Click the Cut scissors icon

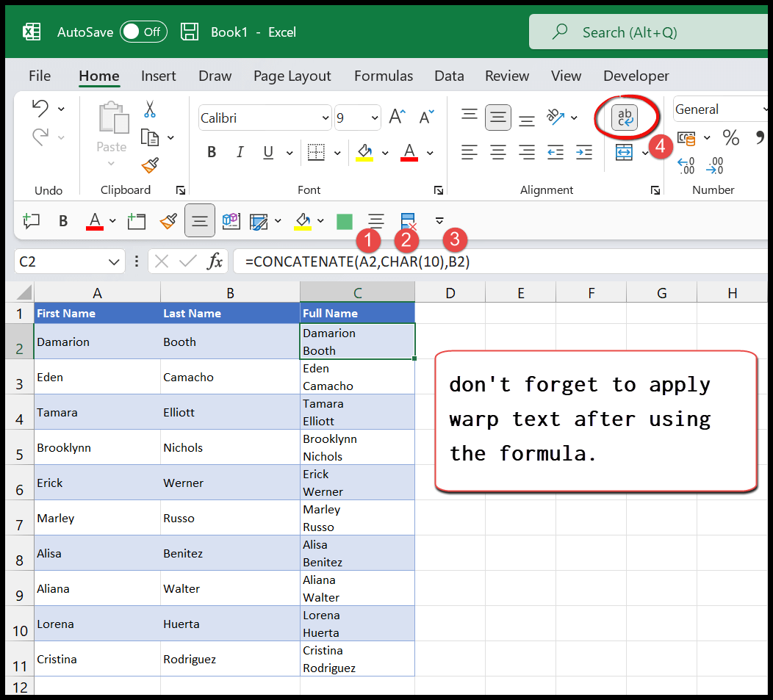[x=149, y=109]
